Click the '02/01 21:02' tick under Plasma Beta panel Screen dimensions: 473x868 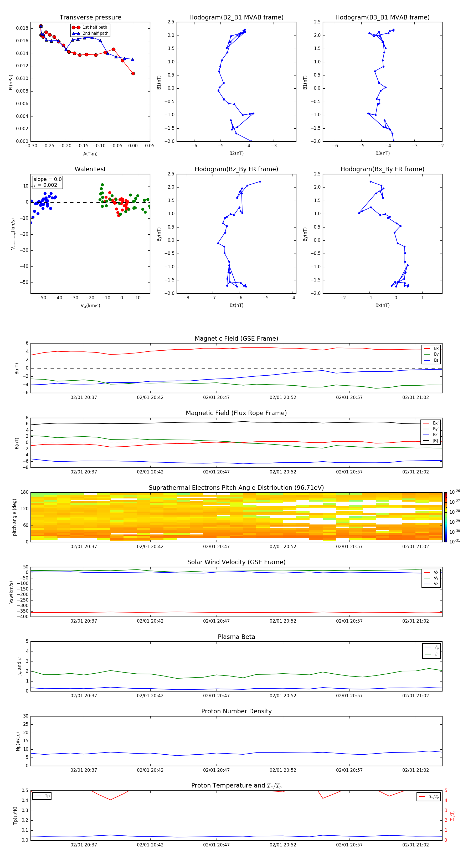415,696
